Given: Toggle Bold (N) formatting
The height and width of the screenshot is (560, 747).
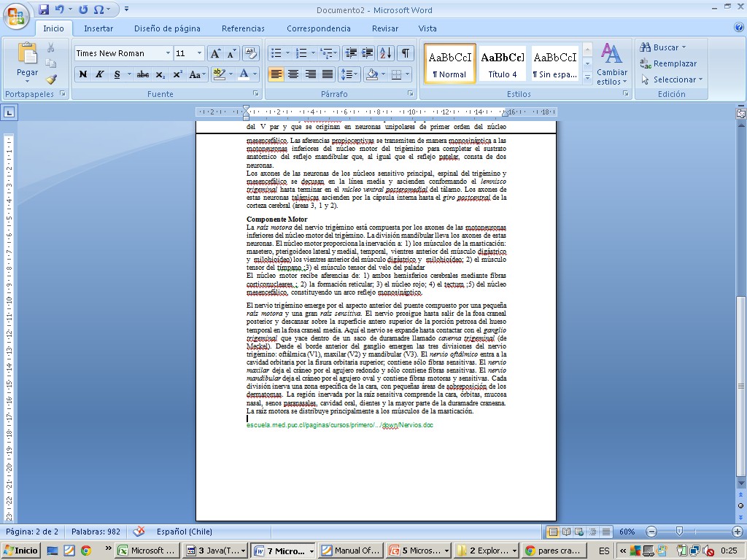Looking at the screenshot, I should point(82,74).
